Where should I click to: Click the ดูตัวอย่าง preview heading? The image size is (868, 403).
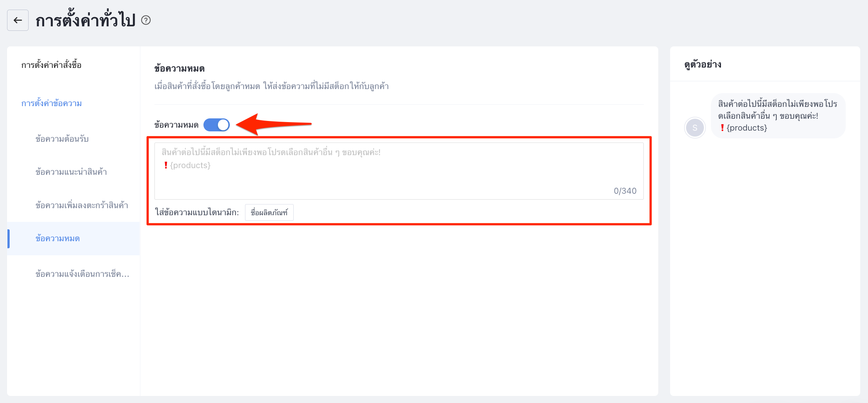coord(703,64)
